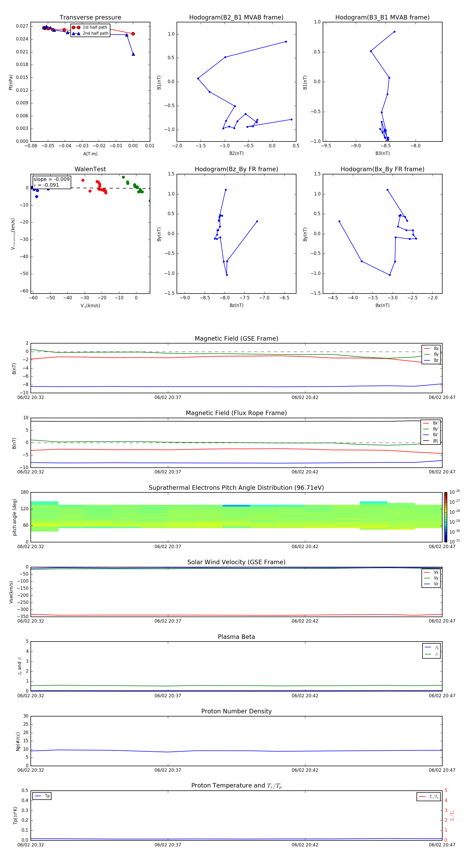
Task: Click the '10^-26' color bar tick label
Action: 455,492
